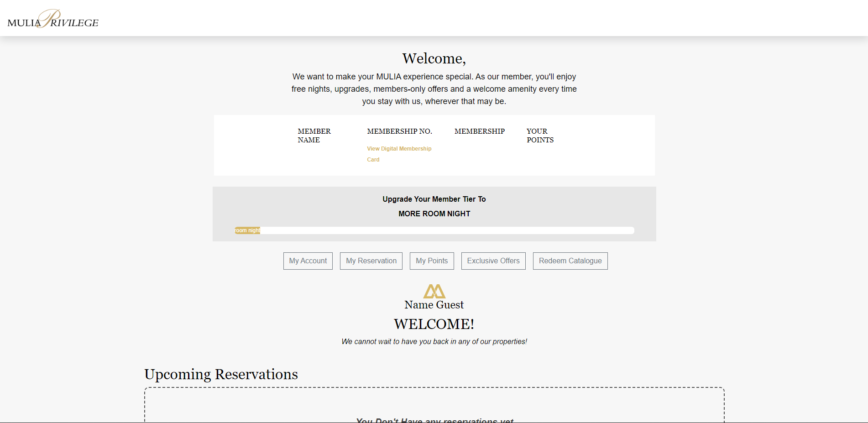This screenshot has width=868, height=423.
Task: Click the MEMBERSHIP NO. heading
Action: tap(399, 131)
